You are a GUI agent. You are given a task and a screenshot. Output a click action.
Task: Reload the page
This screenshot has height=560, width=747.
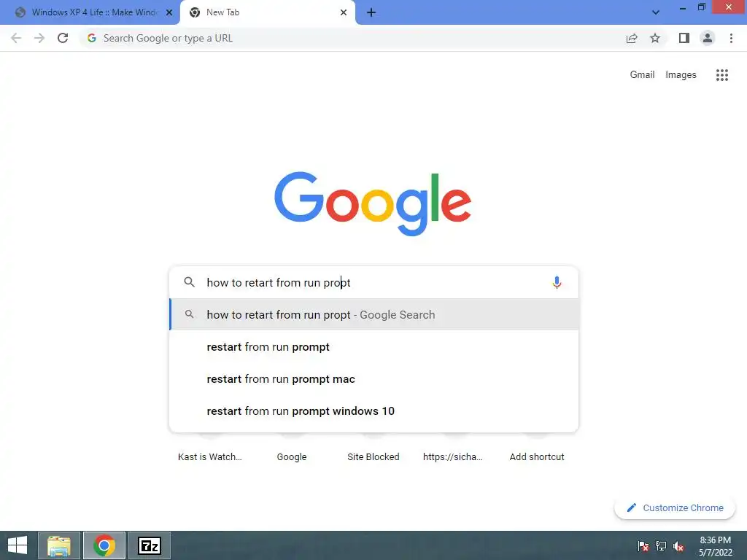tap(63, 38)
